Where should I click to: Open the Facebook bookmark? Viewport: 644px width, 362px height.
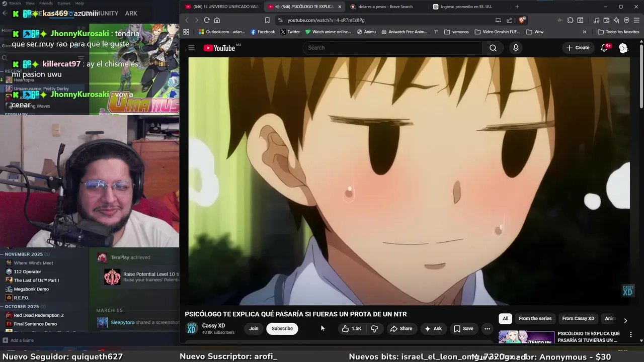coord(263,32)
